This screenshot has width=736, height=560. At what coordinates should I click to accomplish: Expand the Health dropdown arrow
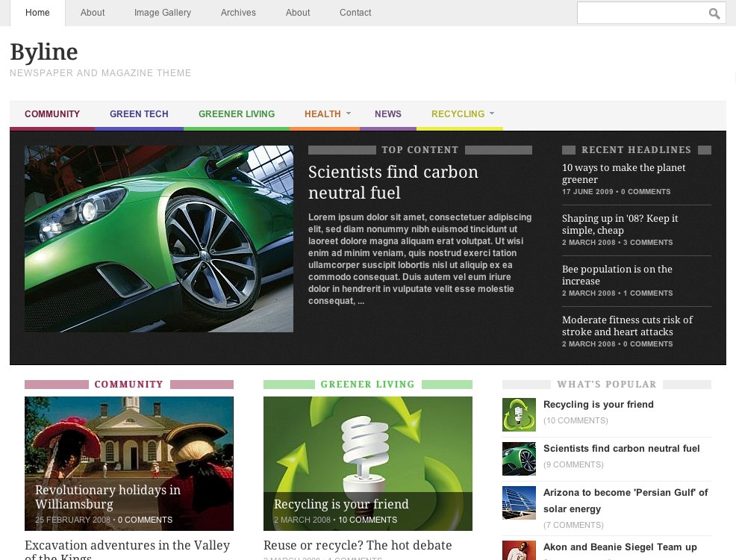[x=349, y=113]
